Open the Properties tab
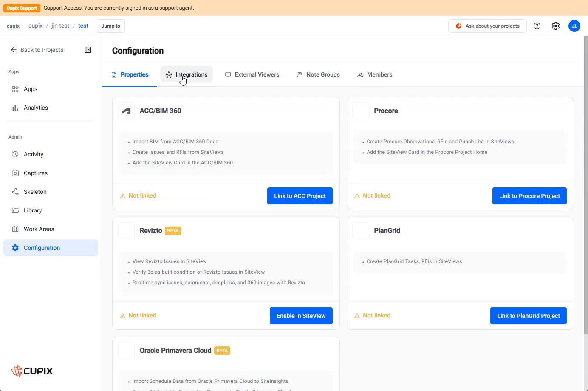Screen dimensions: 588x391 click(x=130, y=75)
